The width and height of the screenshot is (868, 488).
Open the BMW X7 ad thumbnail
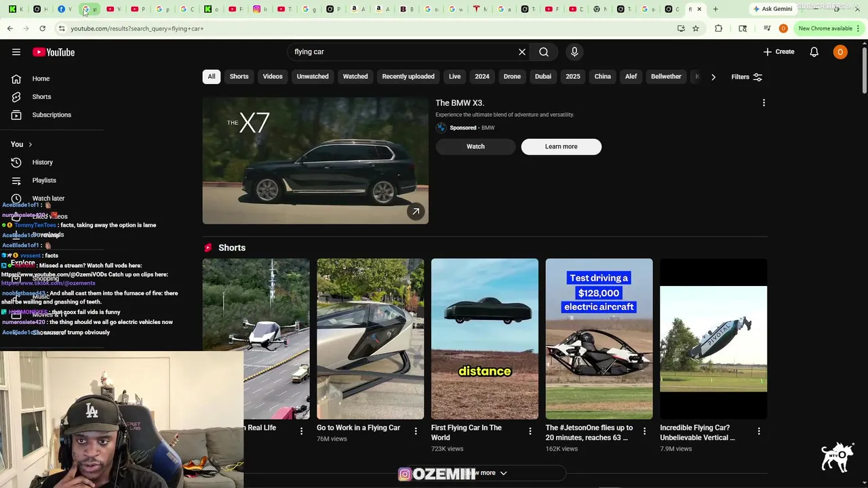point(315,161)
